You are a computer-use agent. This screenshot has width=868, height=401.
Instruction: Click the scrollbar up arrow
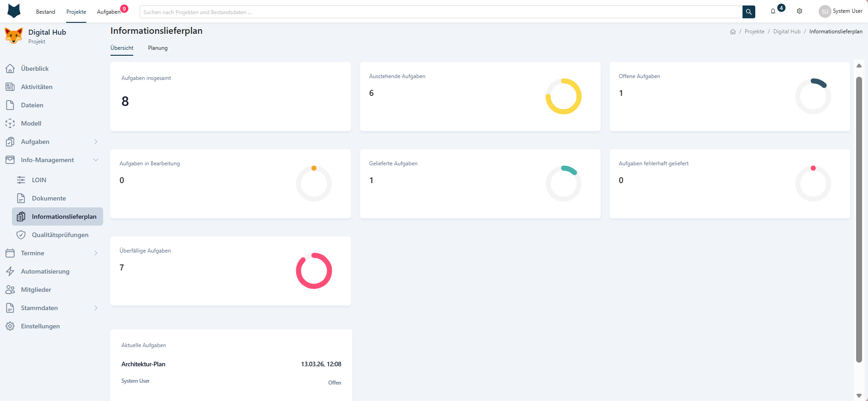pos(859,66)
